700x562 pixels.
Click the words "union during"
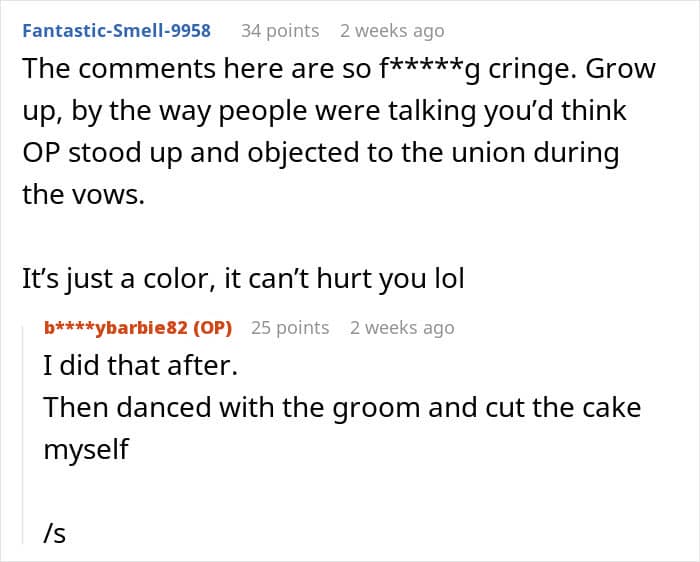tap(535, 153)
